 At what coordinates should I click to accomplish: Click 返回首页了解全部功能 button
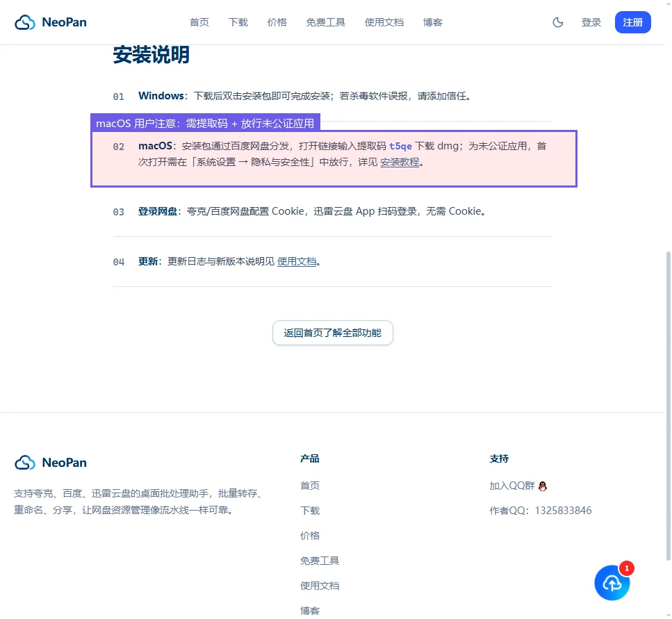[x=333, y=333]
